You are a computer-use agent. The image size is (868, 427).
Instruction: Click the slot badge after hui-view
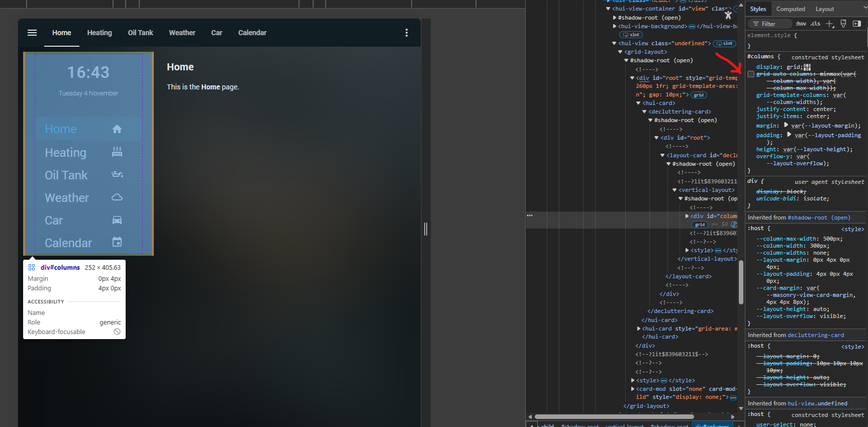[x=724, y=44]
